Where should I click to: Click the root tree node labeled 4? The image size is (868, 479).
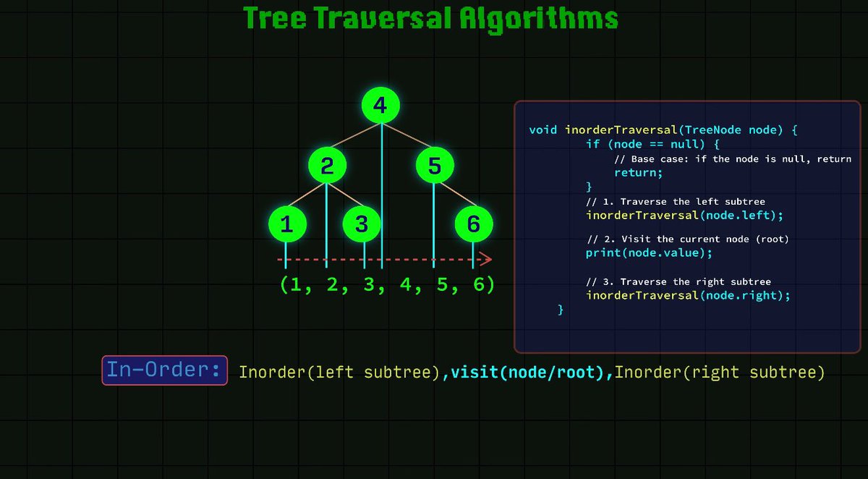click(380, 106)
